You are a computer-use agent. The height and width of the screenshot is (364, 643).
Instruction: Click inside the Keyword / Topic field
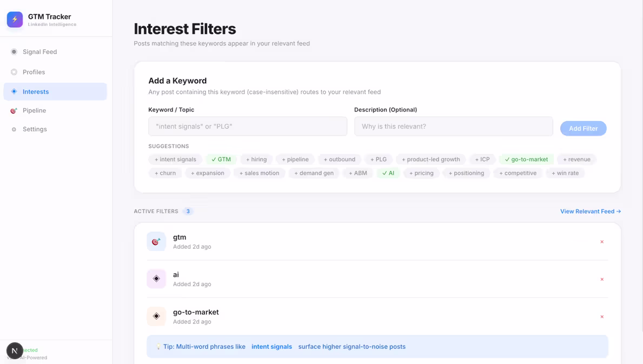(x=247, y=125)
